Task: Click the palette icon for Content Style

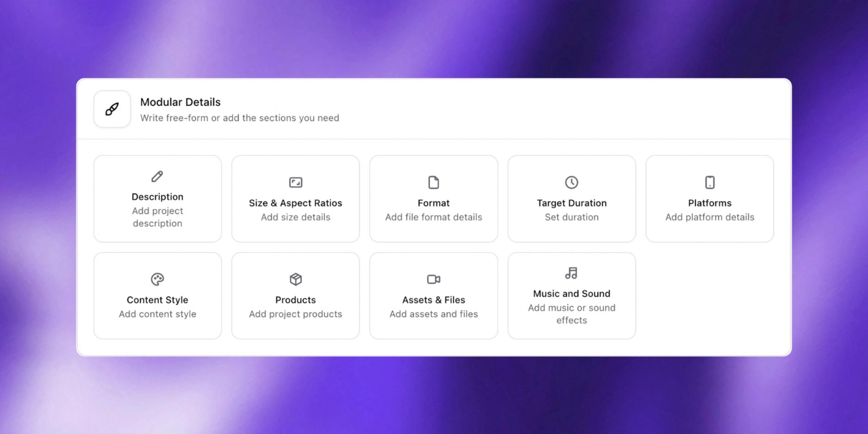Action: coord(157,279)
